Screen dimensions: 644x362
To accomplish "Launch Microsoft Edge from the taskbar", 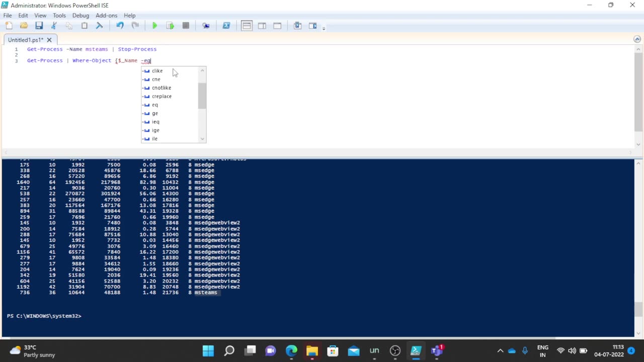I will pyautogui.click(x=291, y=350).
